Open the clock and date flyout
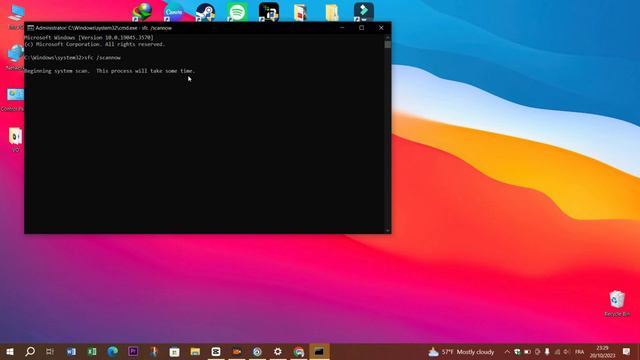 602,352
